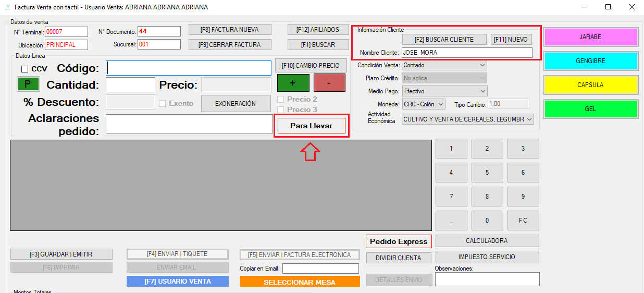Viewport: 644px width, 293px height.
Task: Open [F12] AFILIADOS
Action: [318, 30]
